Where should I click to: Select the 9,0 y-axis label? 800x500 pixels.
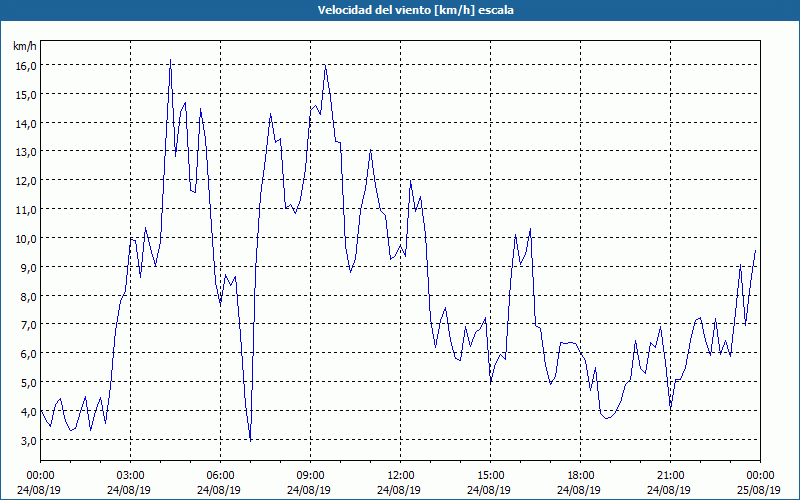28,267
